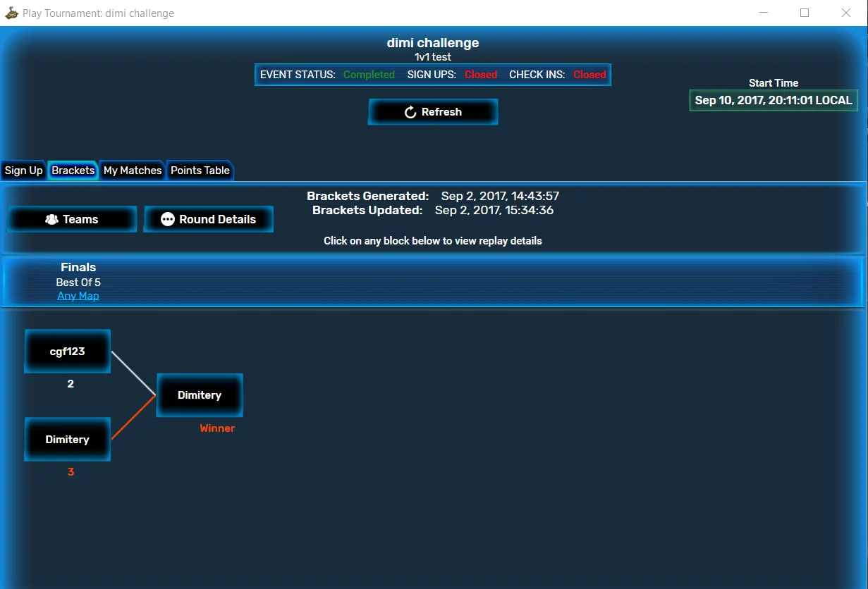Click the Closed status next to SIGN UPS
868x589 pixels.
coord(481,75)
